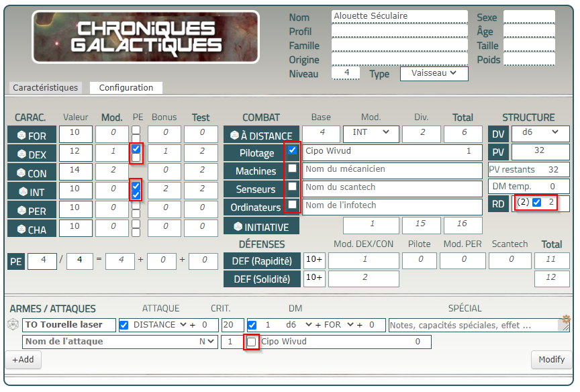Roll the CHA characteristic dice
This screenshot has height=392, width=580.
31,230
